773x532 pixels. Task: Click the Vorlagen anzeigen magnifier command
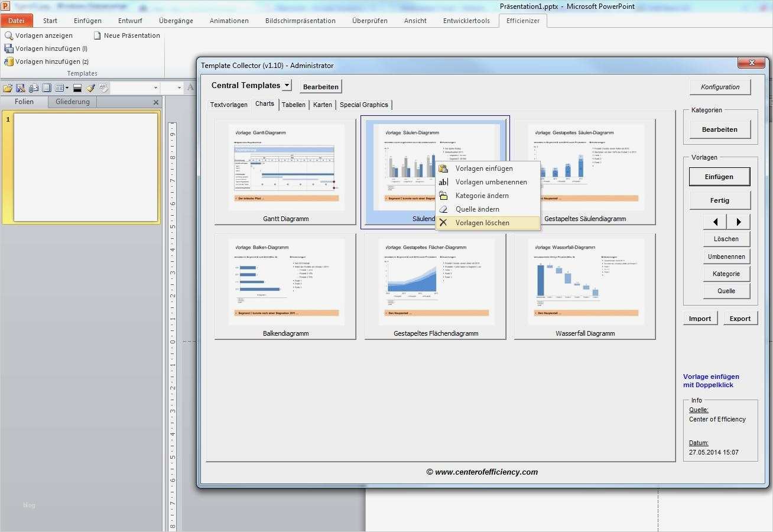coord(38,35)
